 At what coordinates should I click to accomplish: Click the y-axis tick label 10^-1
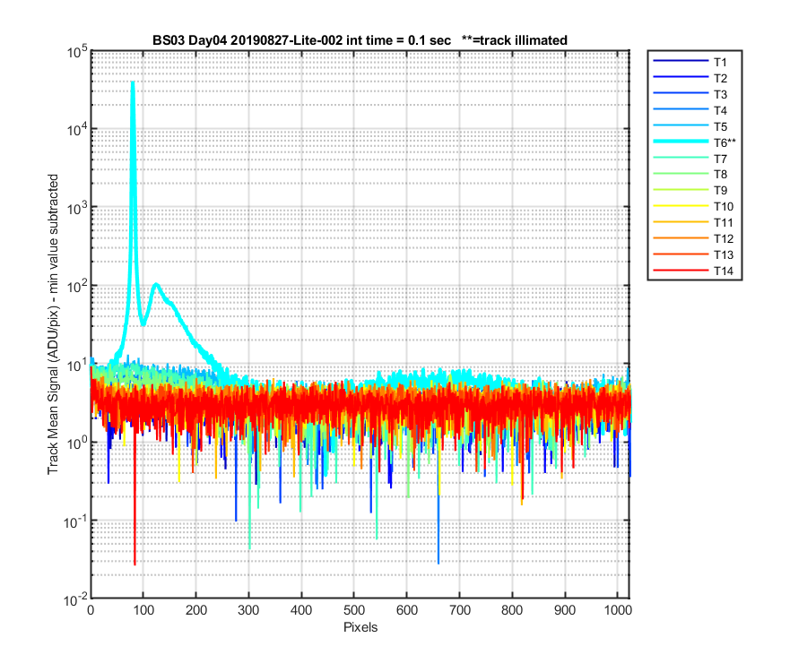pyautogui.click(x=75, y=521)
